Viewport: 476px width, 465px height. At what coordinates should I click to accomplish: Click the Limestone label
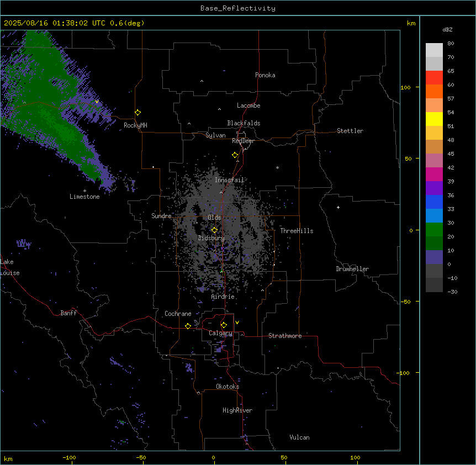tap(84, 197)
